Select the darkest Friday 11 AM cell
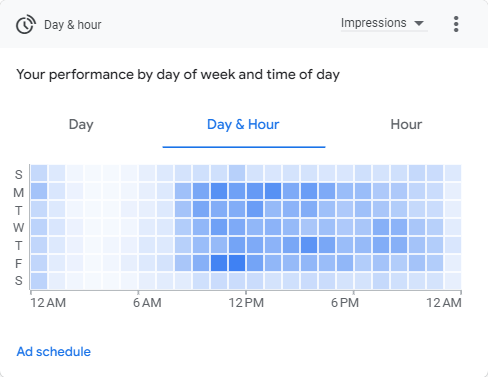 (x=237, y=263)
